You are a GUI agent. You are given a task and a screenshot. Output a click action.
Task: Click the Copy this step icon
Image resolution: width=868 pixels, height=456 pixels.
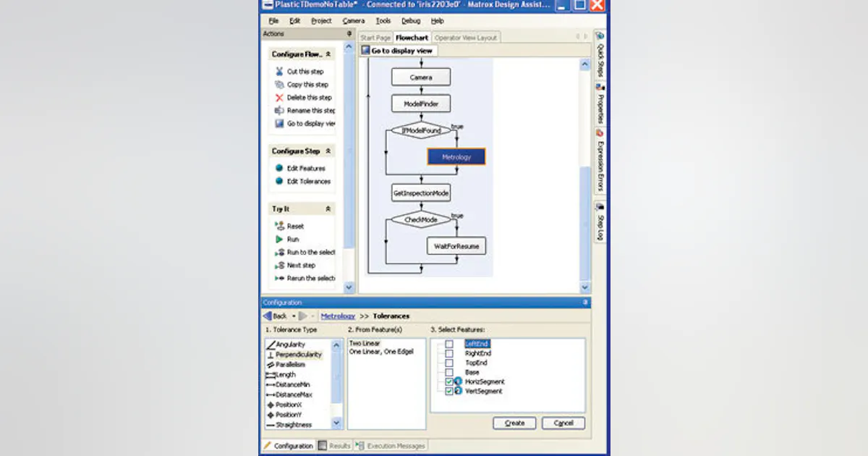(x=280, y=85)
